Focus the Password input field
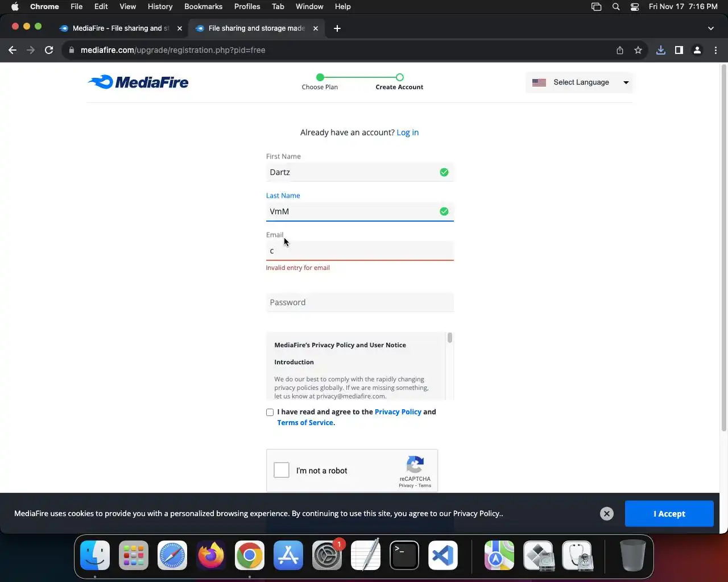 (x=360, y=302)
